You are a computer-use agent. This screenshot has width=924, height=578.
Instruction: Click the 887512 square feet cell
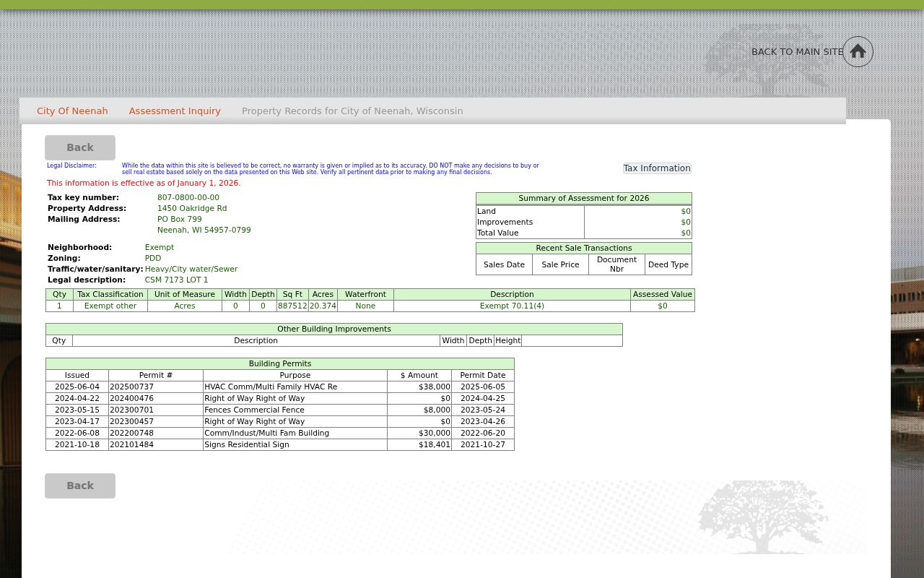tap(292, 306)
